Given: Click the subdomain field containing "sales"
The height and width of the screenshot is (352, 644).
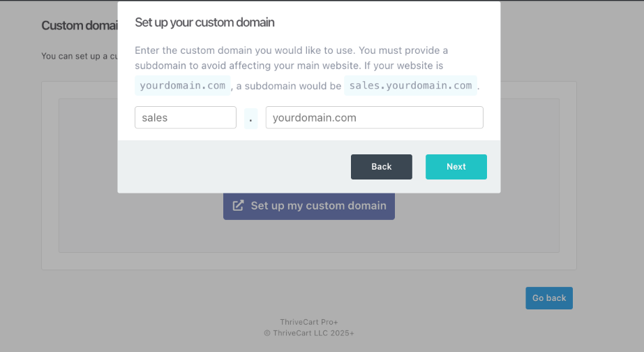Looking at the screenshot, I should pos(185,117).
